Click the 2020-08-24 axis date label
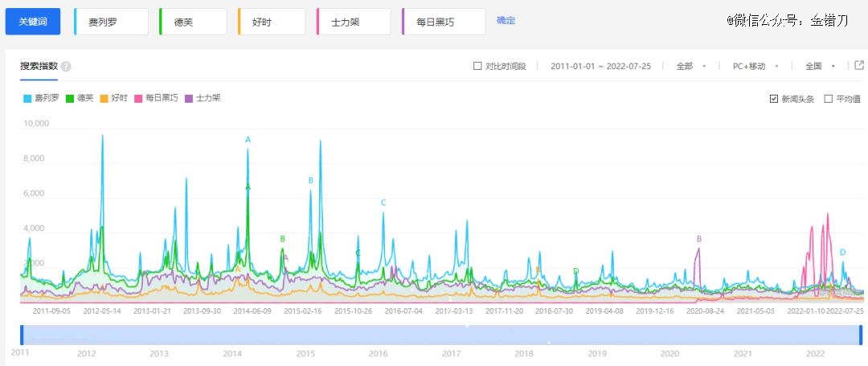Image resolution: width=868 pixels, height=366 pixels. [706, 311]
